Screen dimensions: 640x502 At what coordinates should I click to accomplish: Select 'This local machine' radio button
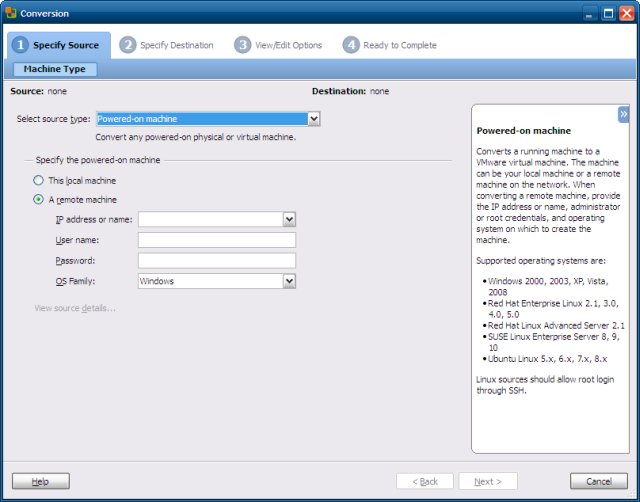39,181
